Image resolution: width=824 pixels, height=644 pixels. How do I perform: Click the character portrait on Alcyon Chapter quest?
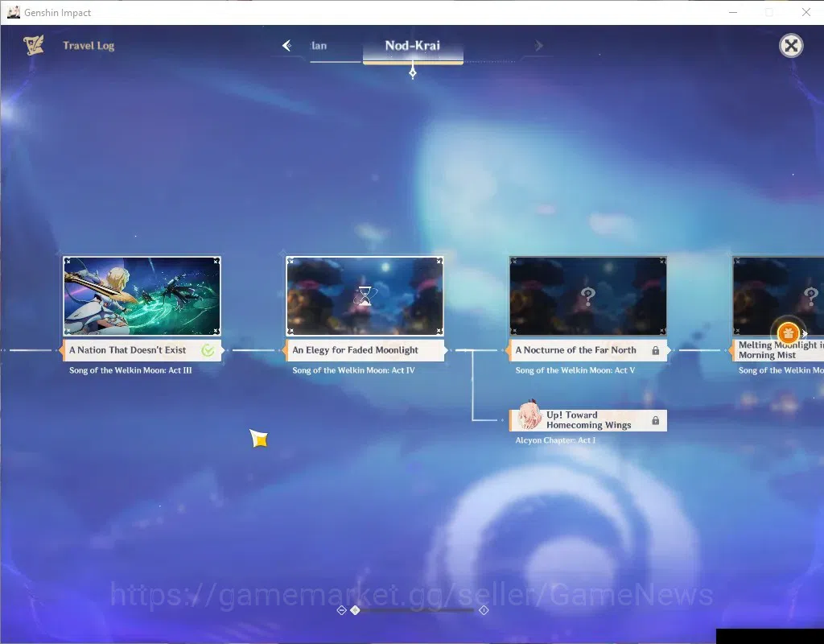tap(529, 415)
